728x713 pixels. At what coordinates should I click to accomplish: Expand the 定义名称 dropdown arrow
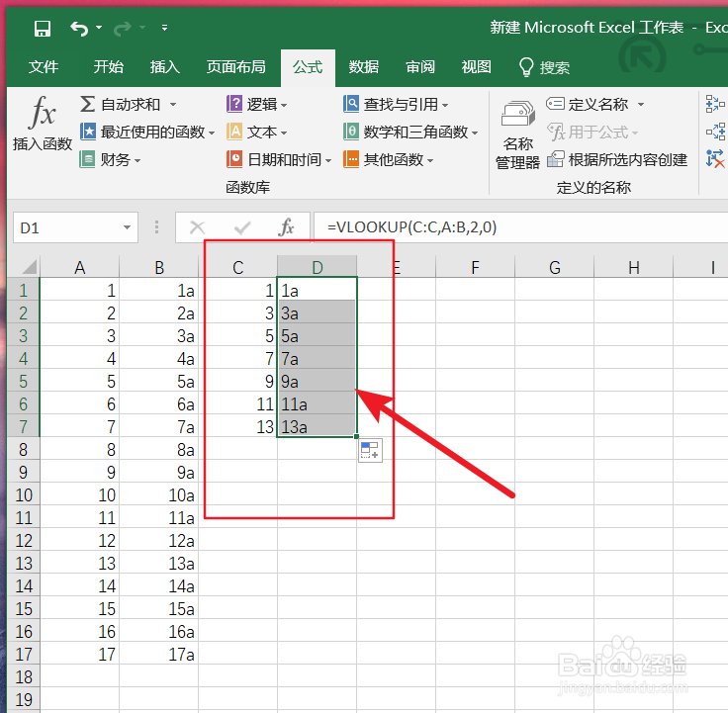tap(641, 105)
